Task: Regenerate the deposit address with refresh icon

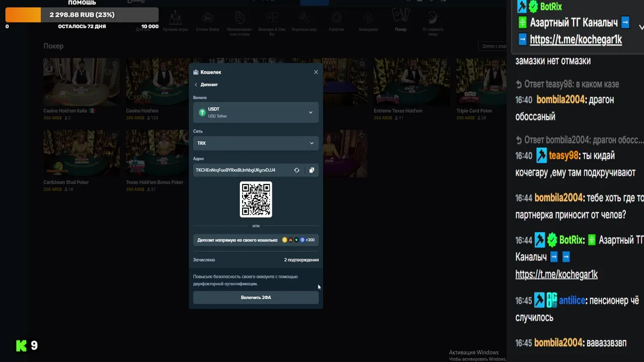Action: point(297,170)
